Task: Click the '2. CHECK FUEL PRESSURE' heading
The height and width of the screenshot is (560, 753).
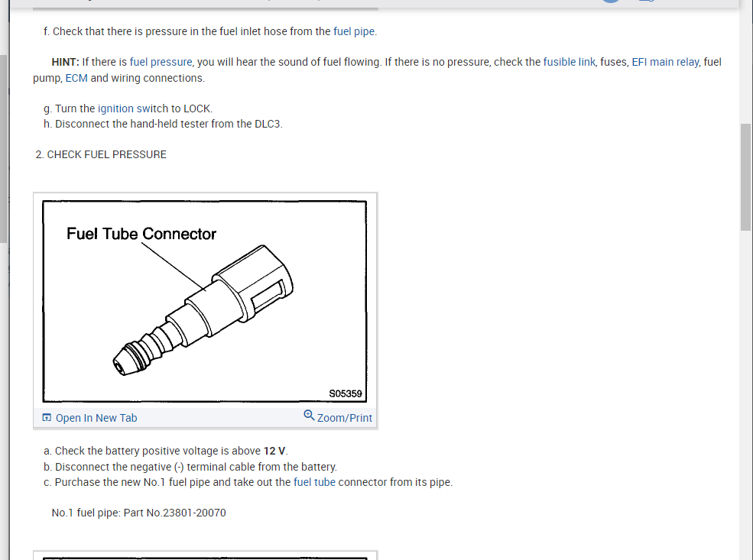Action: pos(101,154)
